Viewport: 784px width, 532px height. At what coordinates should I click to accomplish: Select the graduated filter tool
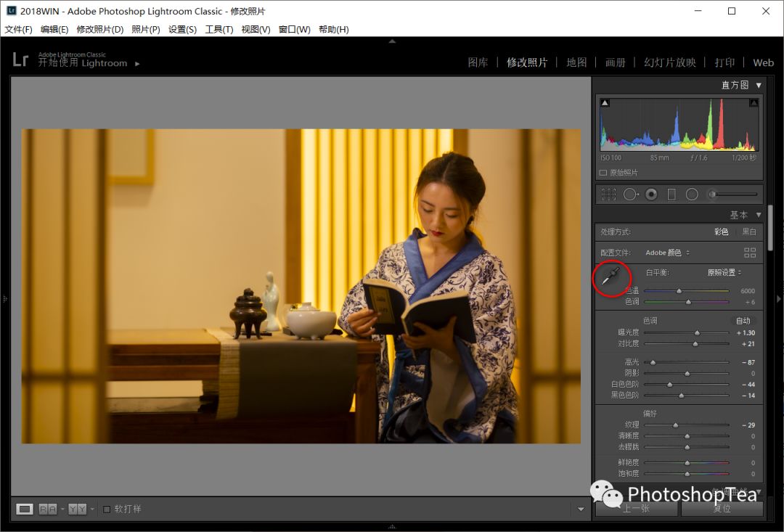click(671, 195)
